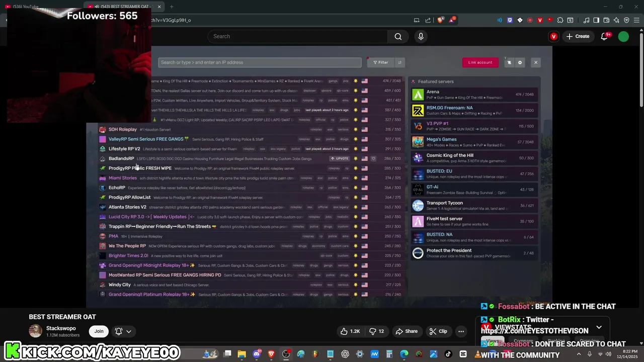Share the BEST STREAMER OAT video
This screenshot has width=644, height=362.
tap(407, 331)
